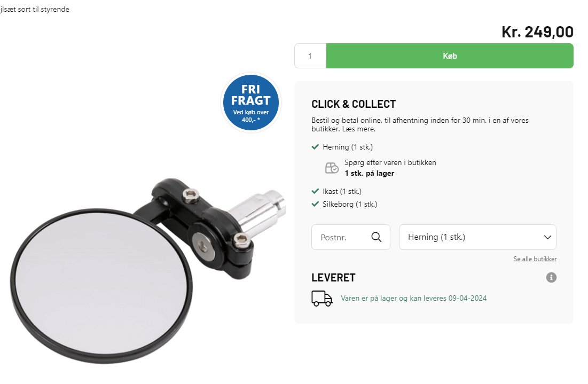Screen dimensions: 588x384
Task: Click the magnifier search icon in Postnr. field
Action: coord(376,237)
